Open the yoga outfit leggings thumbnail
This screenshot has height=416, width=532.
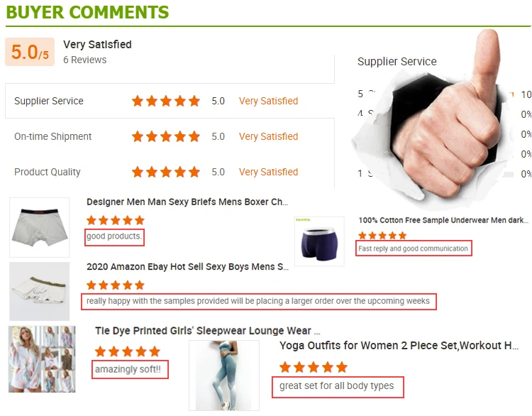[224, 376]
